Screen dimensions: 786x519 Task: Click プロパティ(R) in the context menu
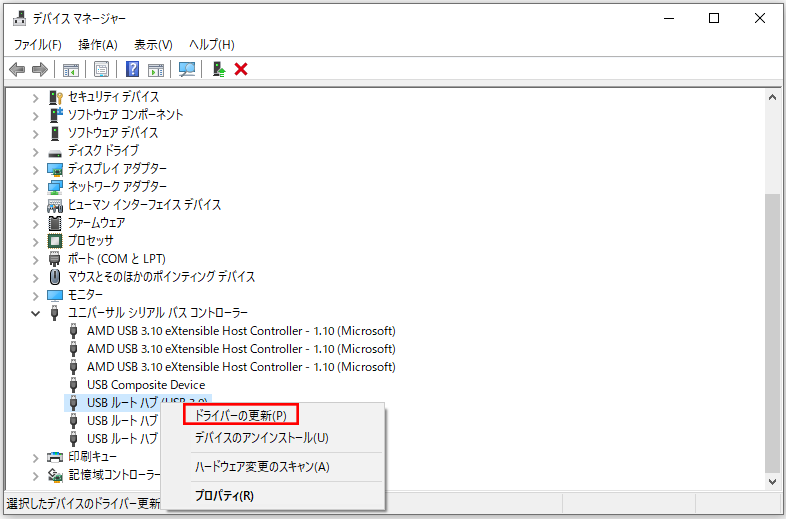click(x=224, y=495)
